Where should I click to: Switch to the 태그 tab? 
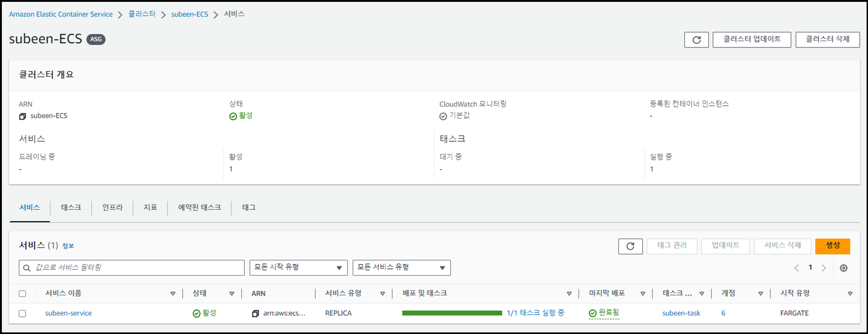(249, 207)
